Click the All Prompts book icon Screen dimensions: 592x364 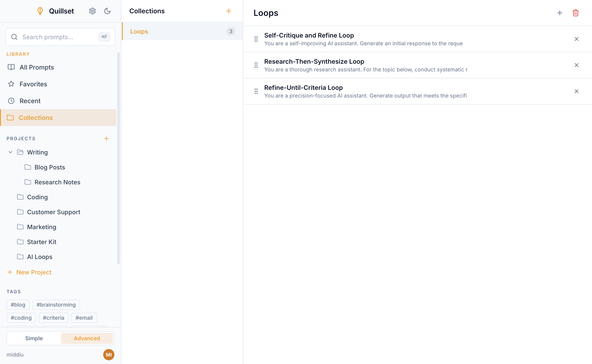11,67
